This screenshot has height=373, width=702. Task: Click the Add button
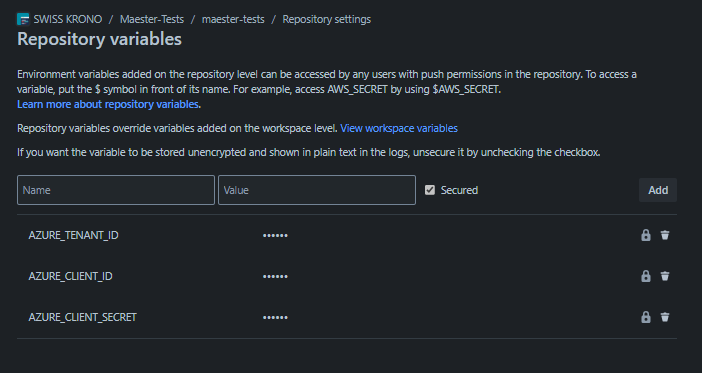pos(658,190)
